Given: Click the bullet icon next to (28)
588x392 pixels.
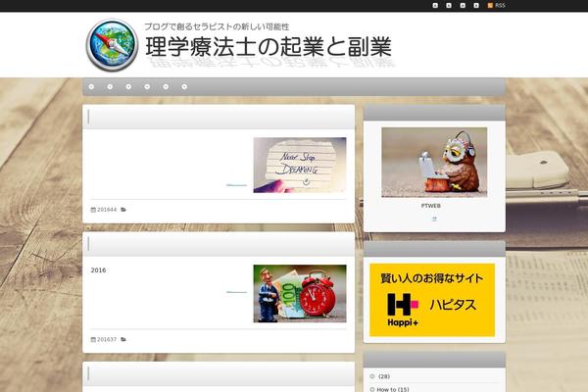Looking at the screenshot, I should (372, 376).
